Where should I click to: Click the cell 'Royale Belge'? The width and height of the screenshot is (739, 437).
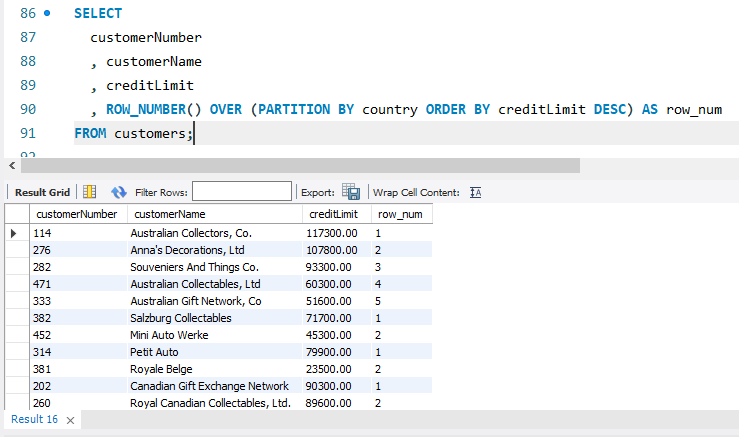(214, 369)
